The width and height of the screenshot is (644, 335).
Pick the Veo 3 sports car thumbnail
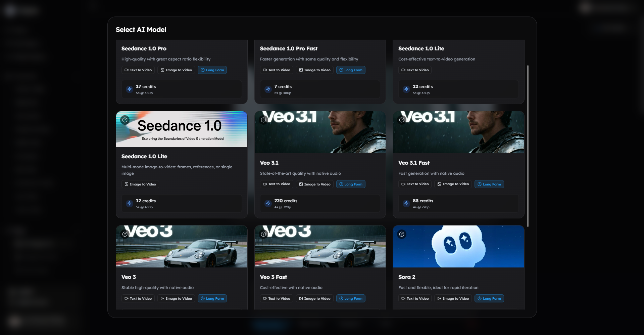click(x=182, y=247)
